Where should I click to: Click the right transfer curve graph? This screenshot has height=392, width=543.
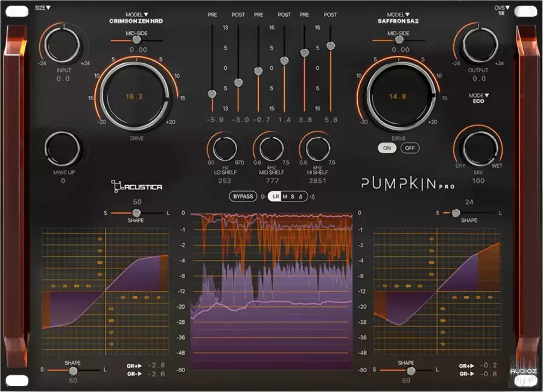tap(437, 291)
